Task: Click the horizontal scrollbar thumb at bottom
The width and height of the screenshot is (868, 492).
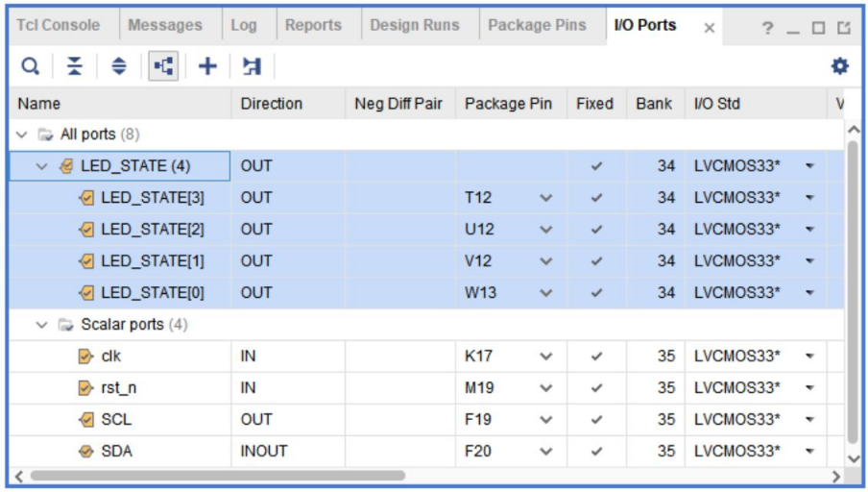Action: pos(217,476)
